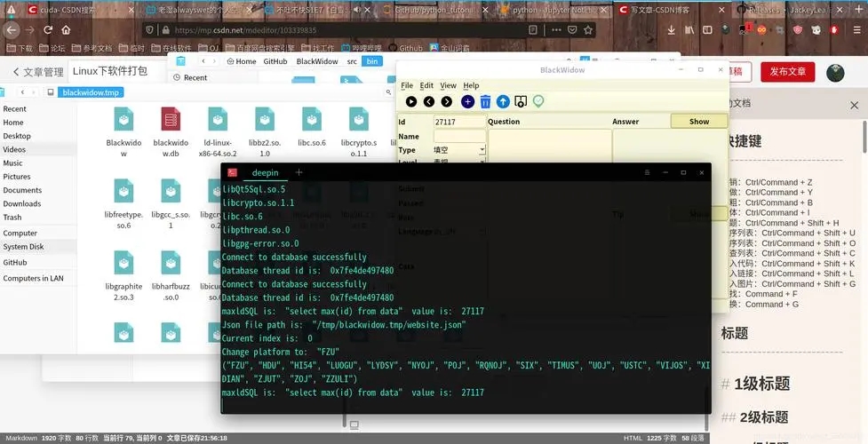The image size is (868, 444).
Task: Open the View menu in BlackWidow
Action: pyautogui.click(x=448, y=85)
